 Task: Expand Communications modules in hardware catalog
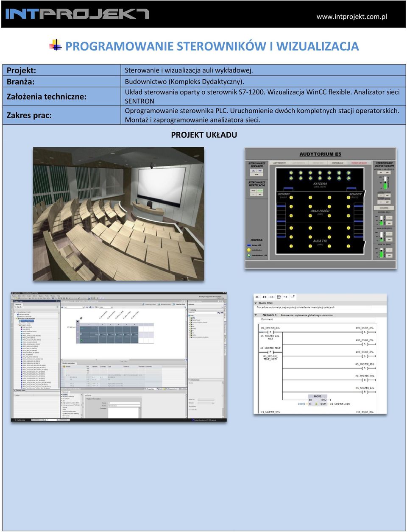pyautogui.click(x=189, y=337)
